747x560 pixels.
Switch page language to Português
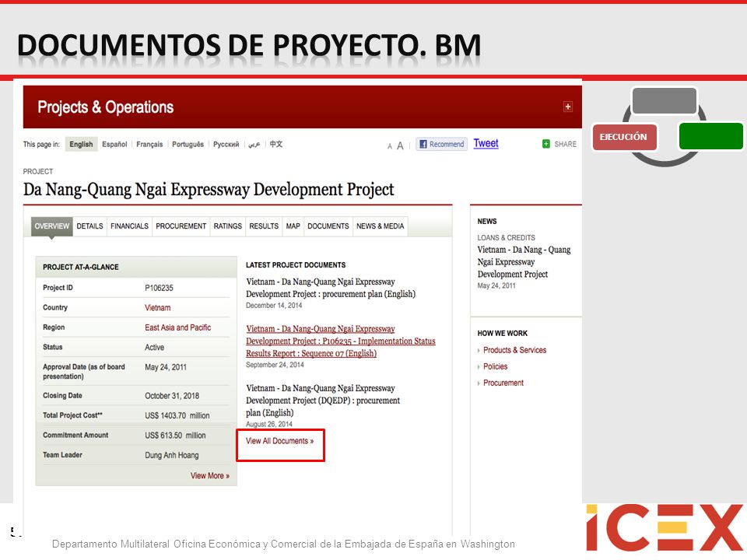click(188, 145)
